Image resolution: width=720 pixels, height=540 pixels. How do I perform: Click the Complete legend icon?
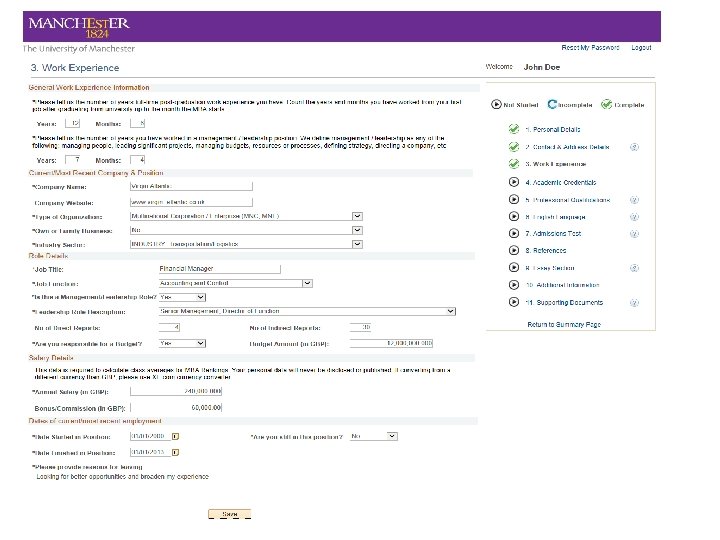[607, 104]
